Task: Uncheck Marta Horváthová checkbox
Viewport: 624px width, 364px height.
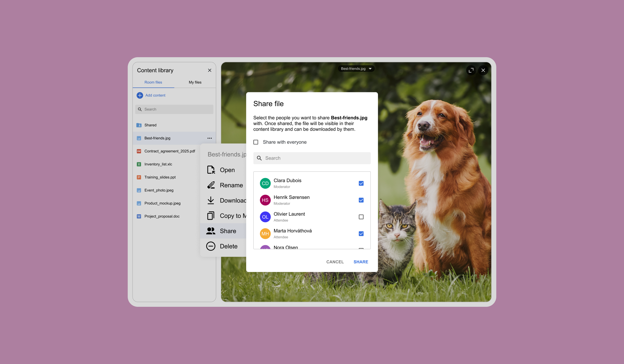Action: (x=361, y=233)
